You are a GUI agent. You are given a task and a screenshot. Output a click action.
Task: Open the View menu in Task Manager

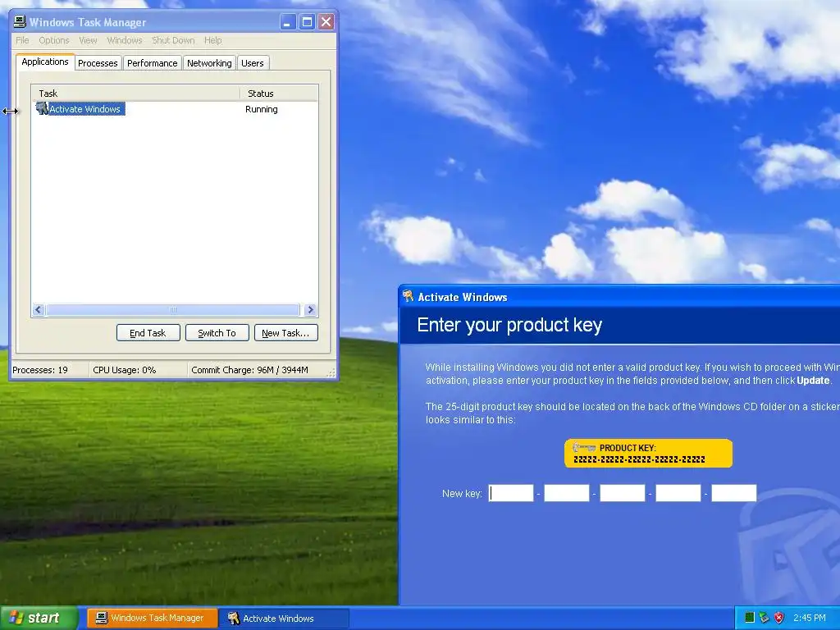coord(88,40)
